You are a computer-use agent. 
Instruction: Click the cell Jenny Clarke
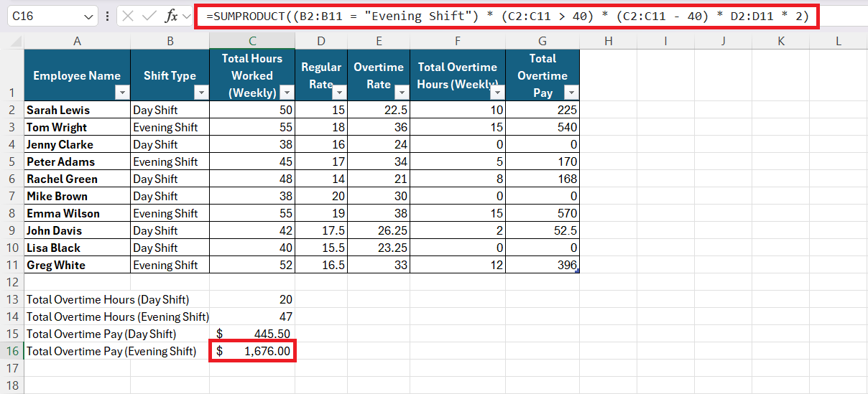(78, 144)
